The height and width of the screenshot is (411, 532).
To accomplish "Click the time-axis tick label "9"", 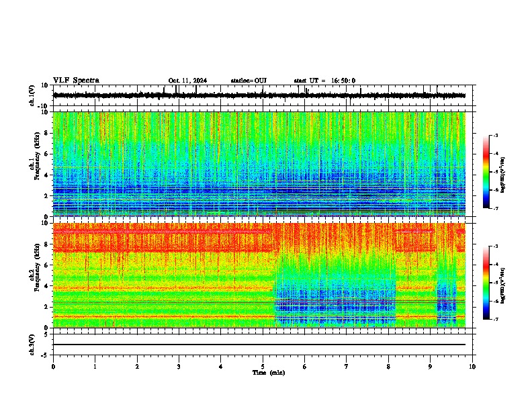I will [x=430, y=367].
